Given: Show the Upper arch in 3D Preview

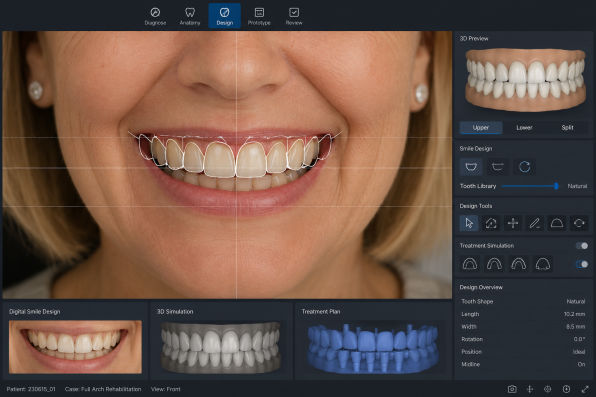Looking at the screenshot, I should click(x=481, y=128).
